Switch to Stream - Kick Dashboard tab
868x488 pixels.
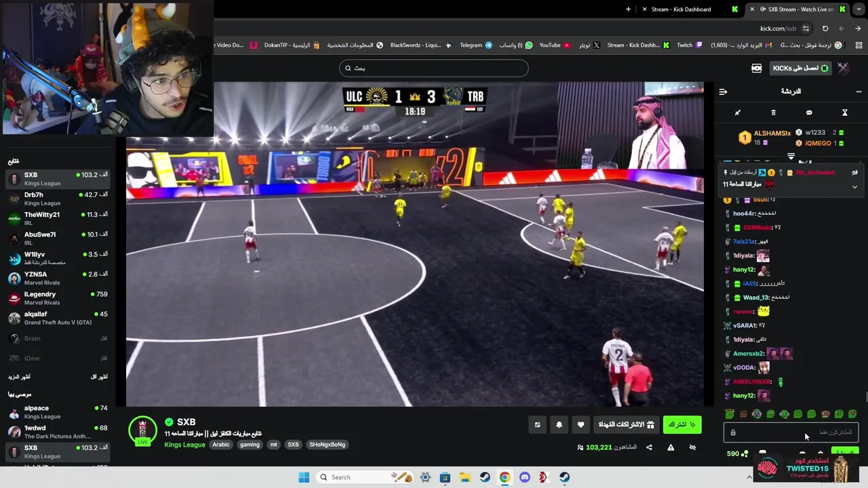coord(688,9)
